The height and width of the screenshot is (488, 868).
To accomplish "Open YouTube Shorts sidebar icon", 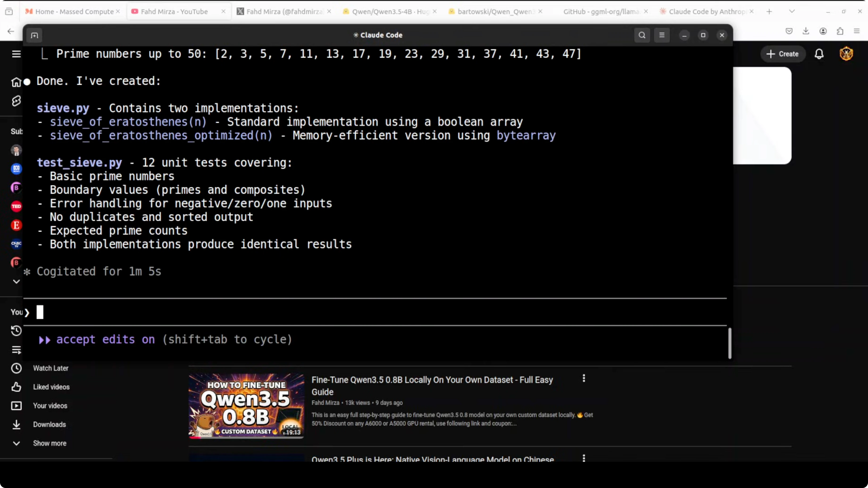I will (x=16, y=101).
